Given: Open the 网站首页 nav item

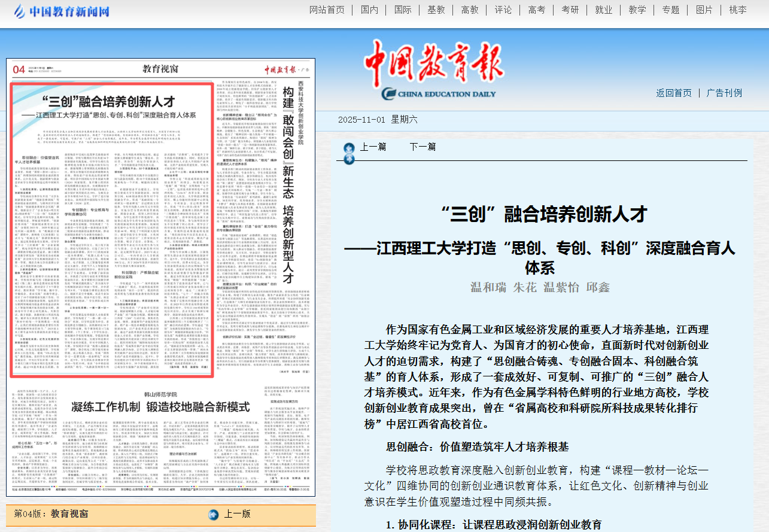Looking at the screenshot, I should (327, 10).
